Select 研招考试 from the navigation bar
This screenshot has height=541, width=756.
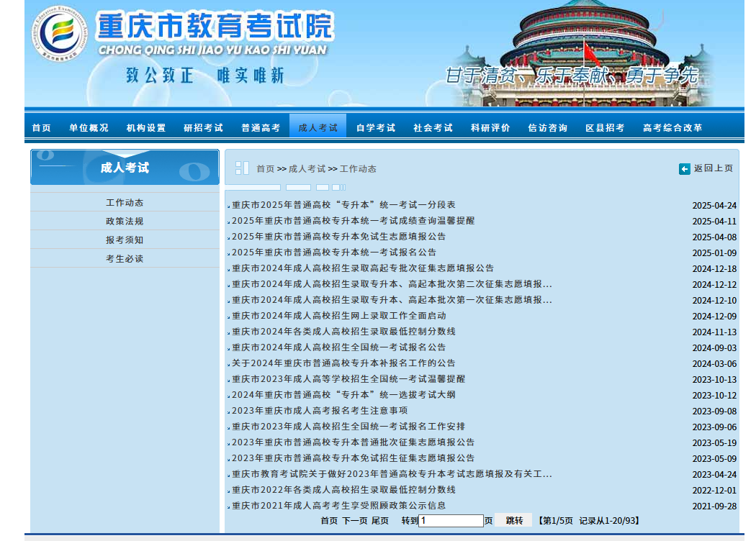203,128
